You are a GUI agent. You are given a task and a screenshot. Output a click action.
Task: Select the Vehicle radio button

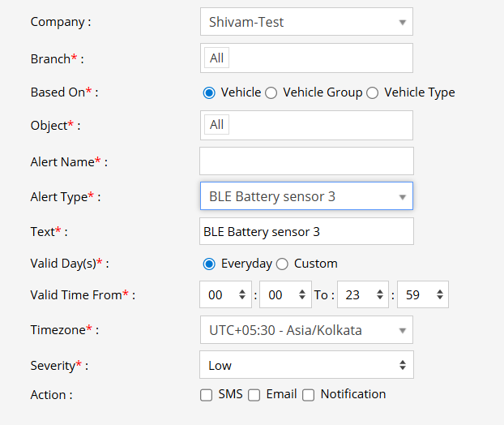[x=209, y=92]
